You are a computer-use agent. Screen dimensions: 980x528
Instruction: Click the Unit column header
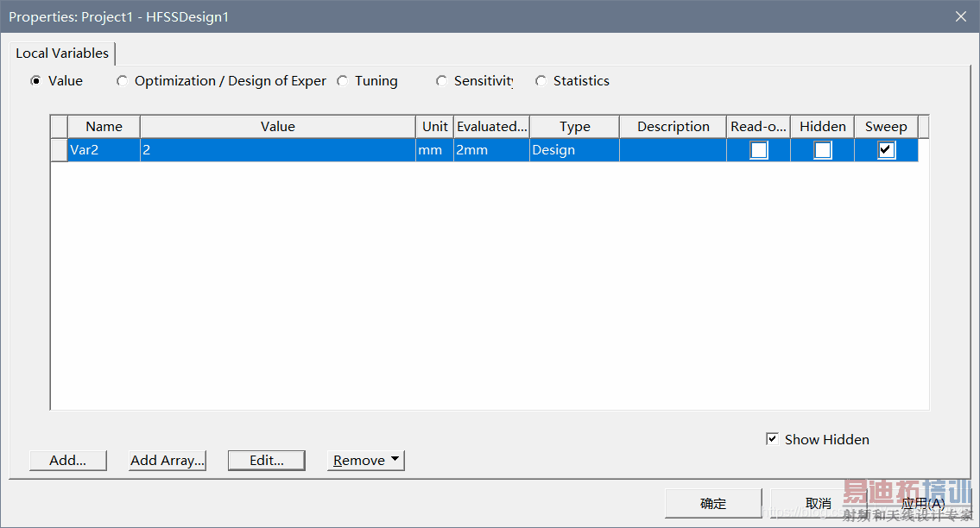(x=435, y=127)
